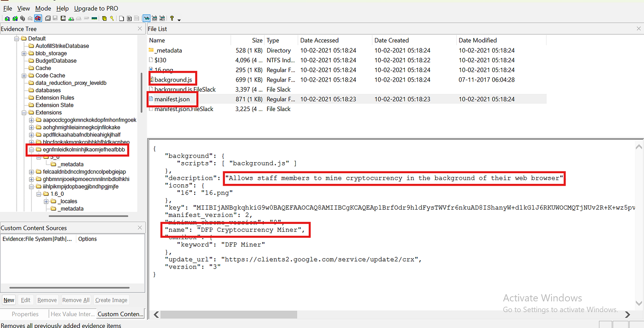The width and height of the screenshot is (644, 328).
Task: Expand the blob_storage folder
Action: (x=24, y=53)
